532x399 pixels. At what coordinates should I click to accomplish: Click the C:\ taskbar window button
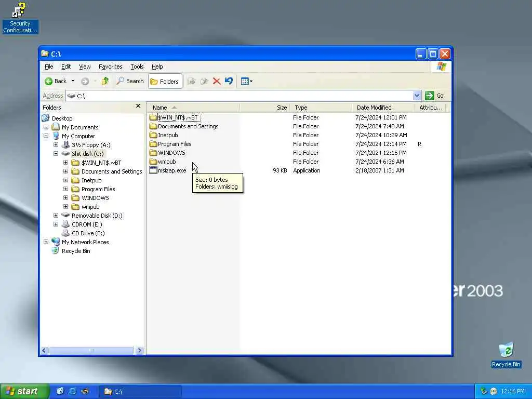[140, 392]
